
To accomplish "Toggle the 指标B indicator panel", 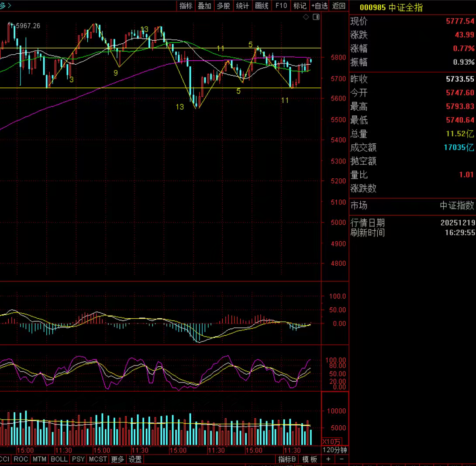I will (x=287, y=459).
